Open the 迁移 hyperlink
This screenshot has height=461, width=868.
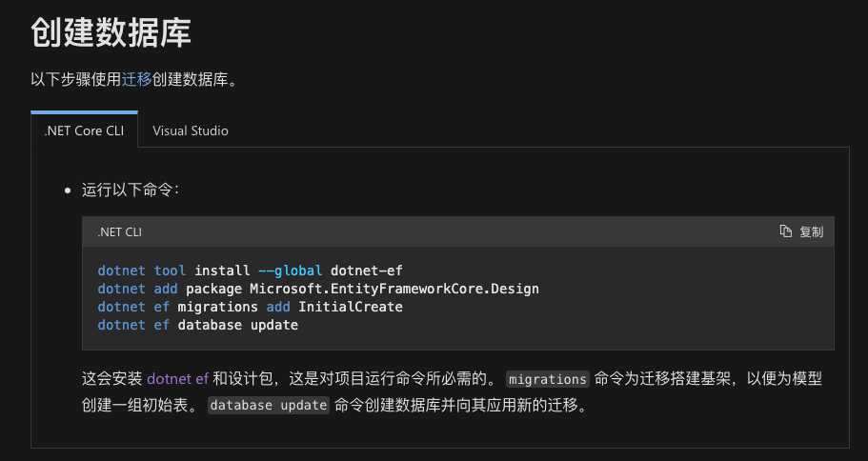pos(136,80)
